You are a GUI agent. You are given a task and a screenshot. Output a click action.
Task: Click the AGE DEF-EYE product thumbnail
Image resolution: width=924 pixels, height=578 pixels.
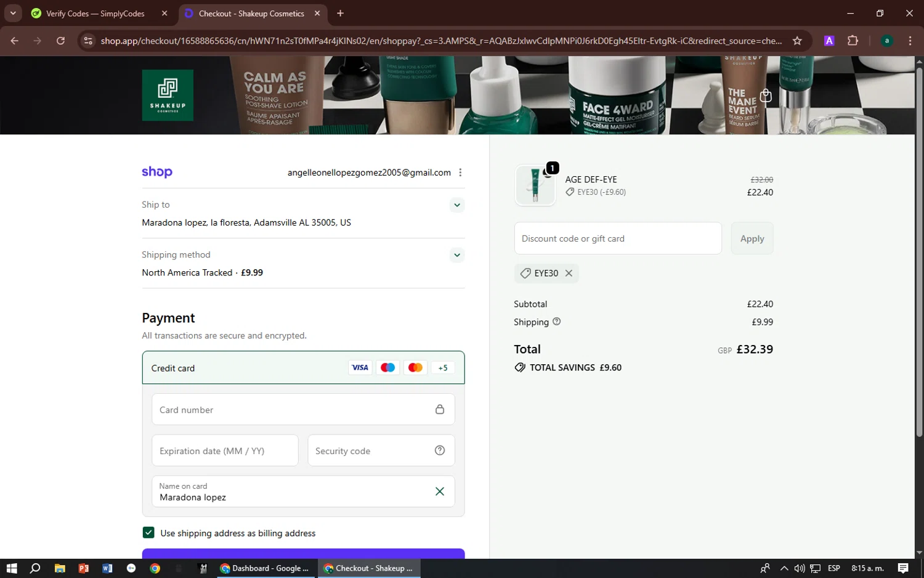(535, 185)
